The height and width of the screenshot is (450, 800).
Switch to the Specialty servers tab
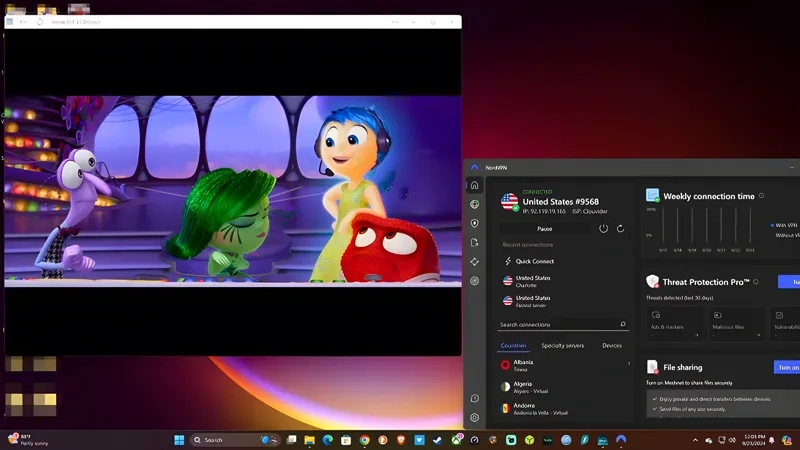coord(562,345)
